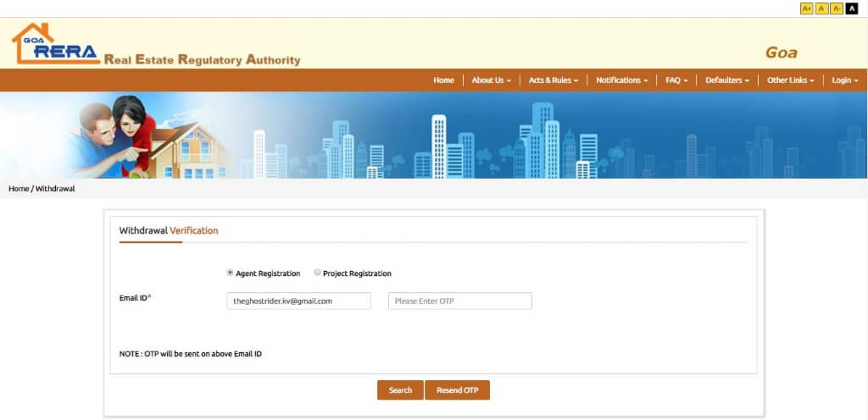Focus the Email ID input field

tap(298, 301)
